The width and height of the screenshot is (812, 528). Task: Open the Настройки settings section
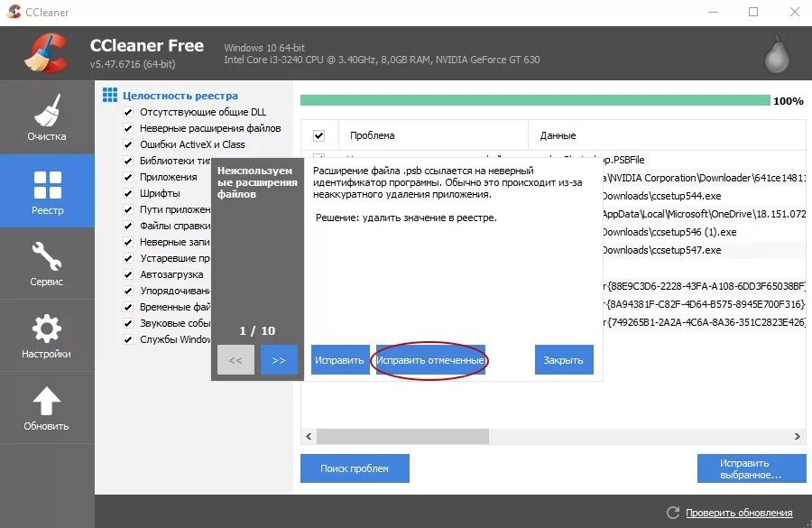click(47, 335)
